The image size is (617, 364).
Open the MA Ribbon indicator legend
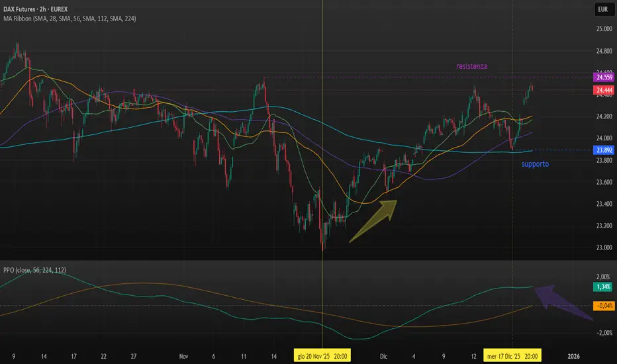coord(70,19)
